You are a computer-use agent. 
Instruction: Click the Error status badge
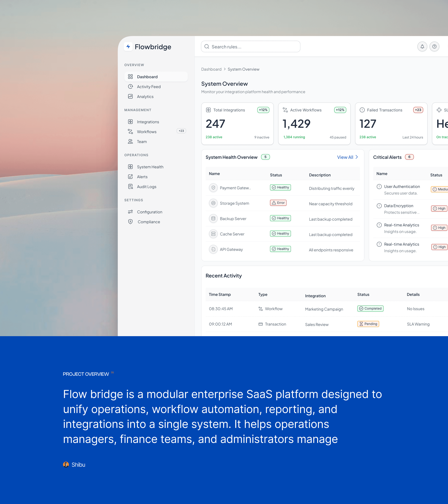[278, 203]
